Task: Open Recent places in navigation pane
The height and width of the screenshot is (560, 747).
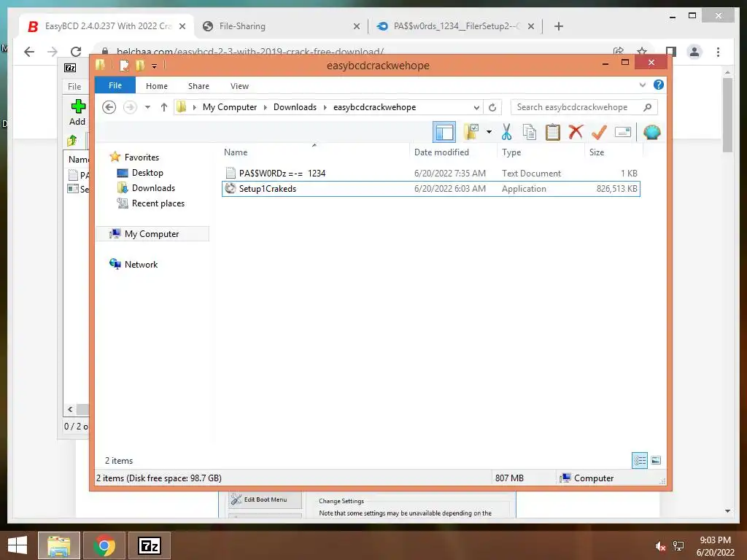Action: pyautogui.click(x=158, y=203)
